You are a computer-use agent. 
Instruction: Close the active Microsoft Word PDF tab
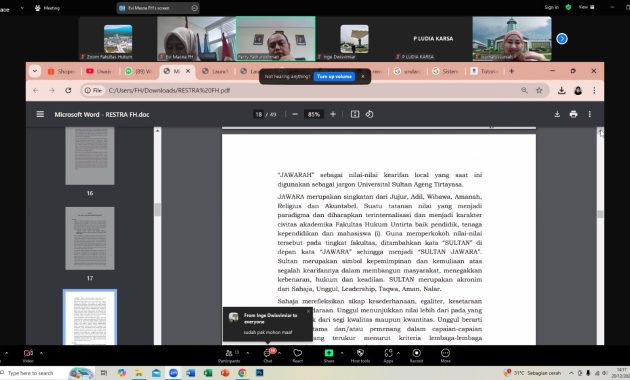coord(188,71)
